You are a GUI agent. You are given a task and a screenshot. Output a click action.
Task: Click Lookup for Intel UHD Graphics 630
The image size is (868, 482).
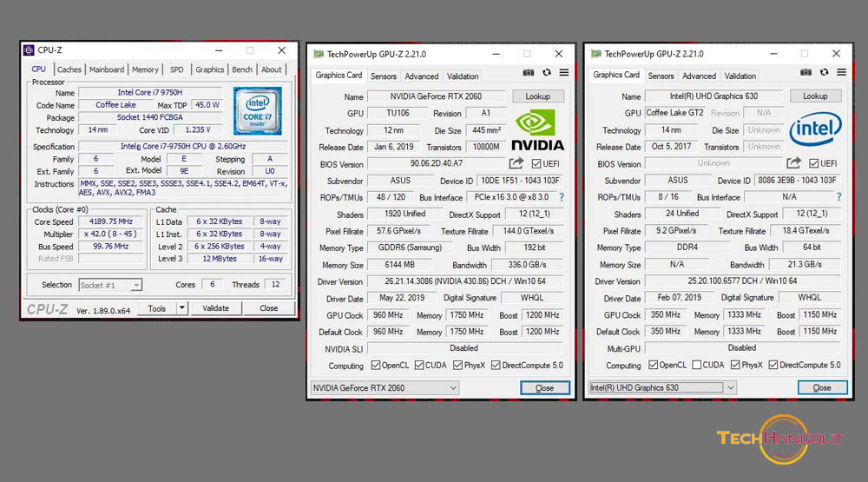[815, 96]
